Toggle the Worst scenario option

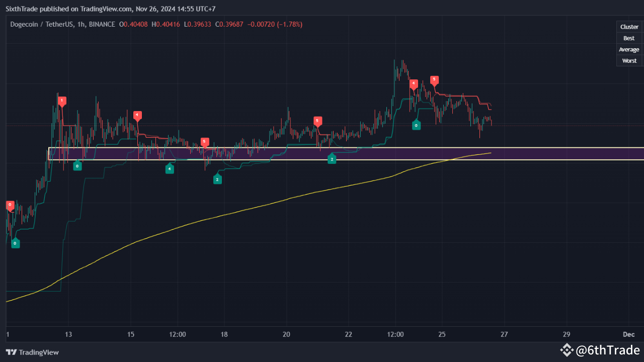(x=629, y=60)
